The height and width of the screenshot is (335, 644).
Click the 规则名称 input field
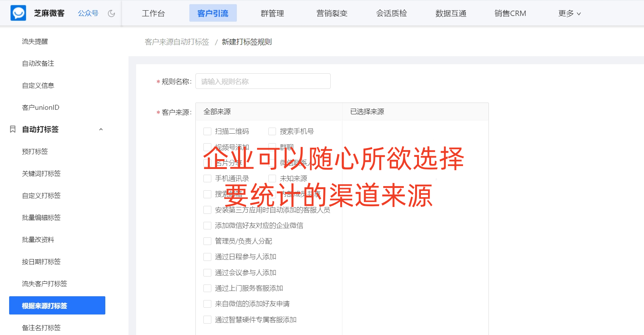(x=263, y=81)
